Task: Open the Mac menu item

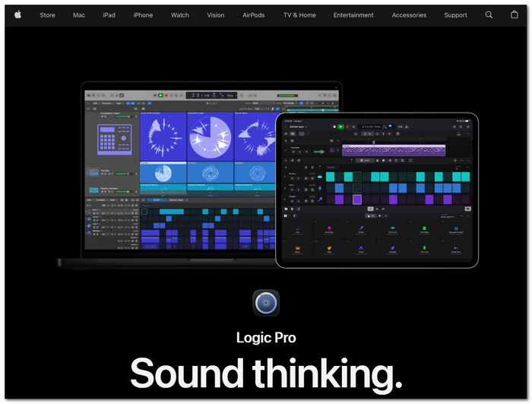Action: click(x=79, y=15)
